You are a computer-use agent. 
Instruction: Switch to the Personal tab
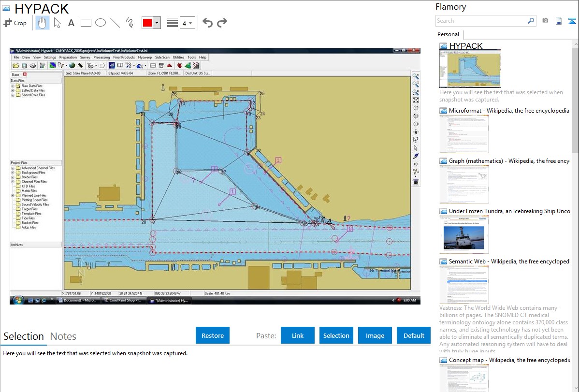pos(448,34)
